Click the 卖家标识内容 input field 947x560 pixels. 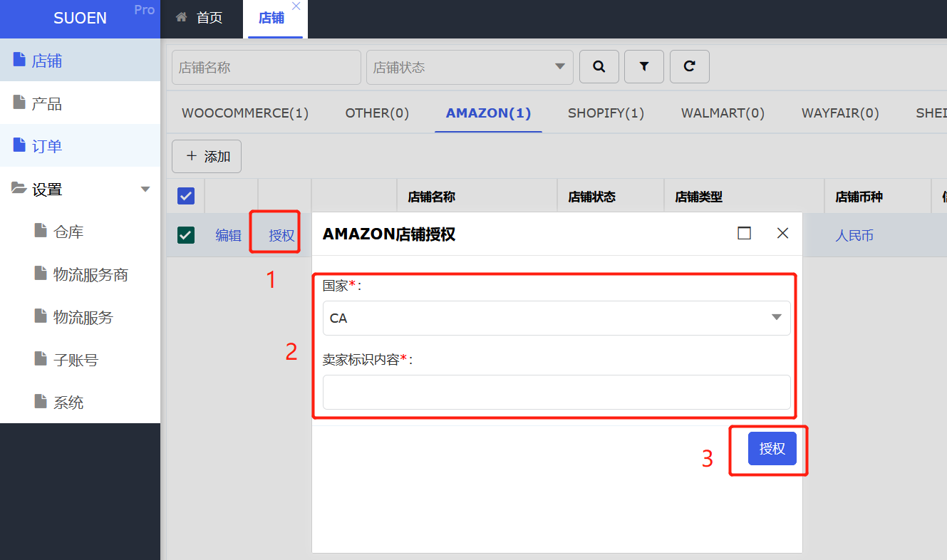coord(557,392)
